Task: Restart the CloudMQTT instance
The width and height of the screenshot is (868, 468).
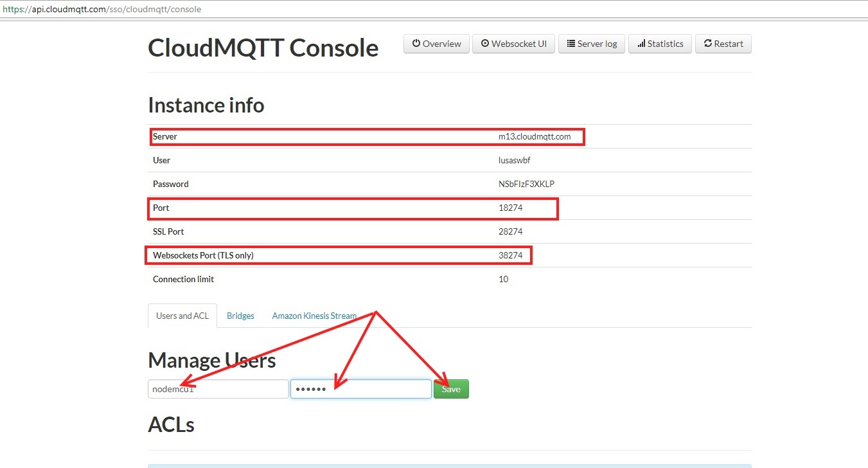Action: [x=723, y=44]
